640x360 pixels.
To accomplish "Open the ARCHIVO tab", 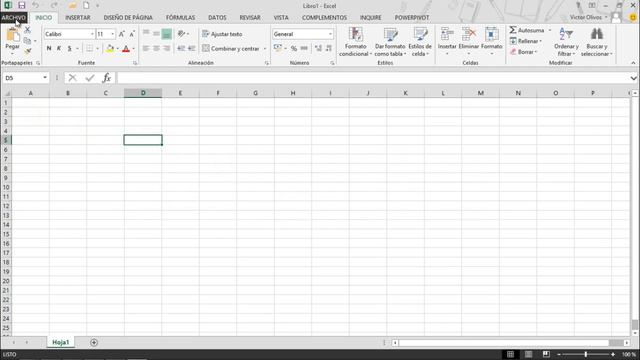I will (13, 18).
